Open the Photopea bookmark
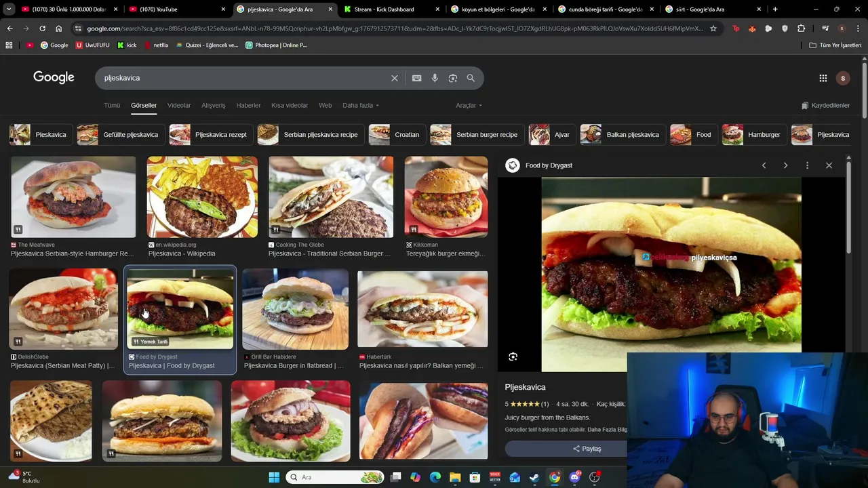 (276, 45)
